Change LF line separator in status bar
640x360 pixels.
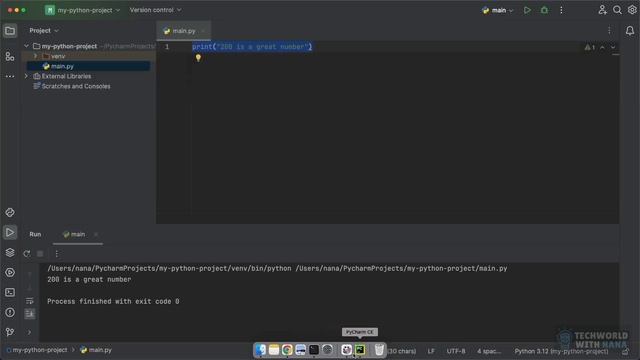tap(431, 351)
